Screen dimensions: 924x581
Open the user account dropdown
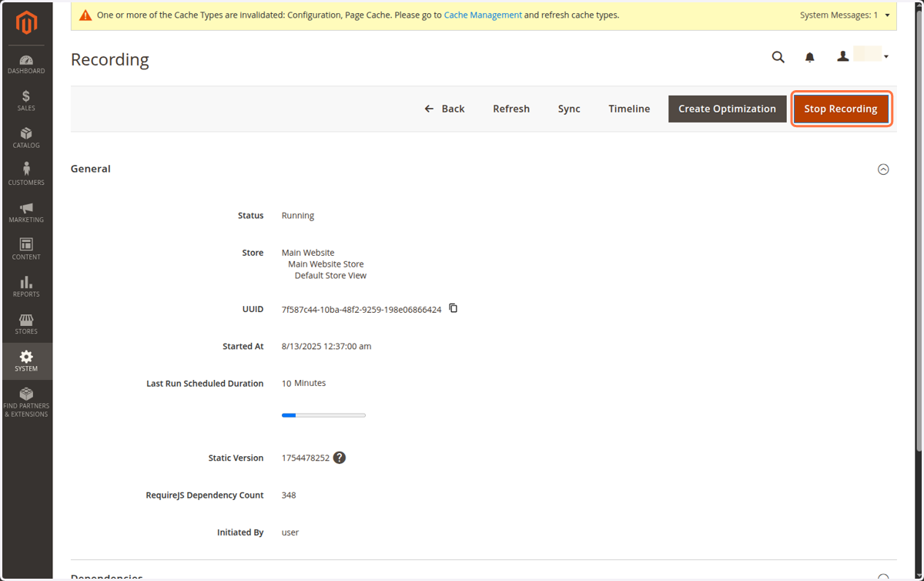[x=863, y=56]
